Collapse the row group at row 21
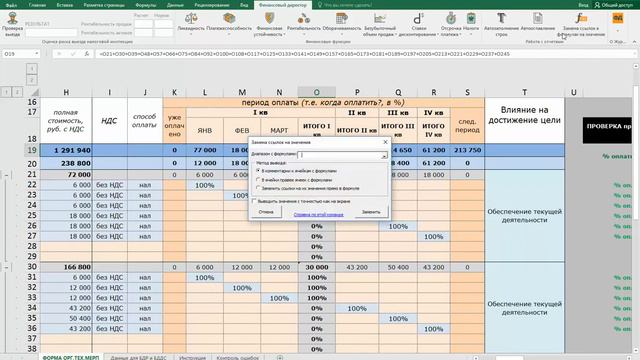 tap(7, 175)
